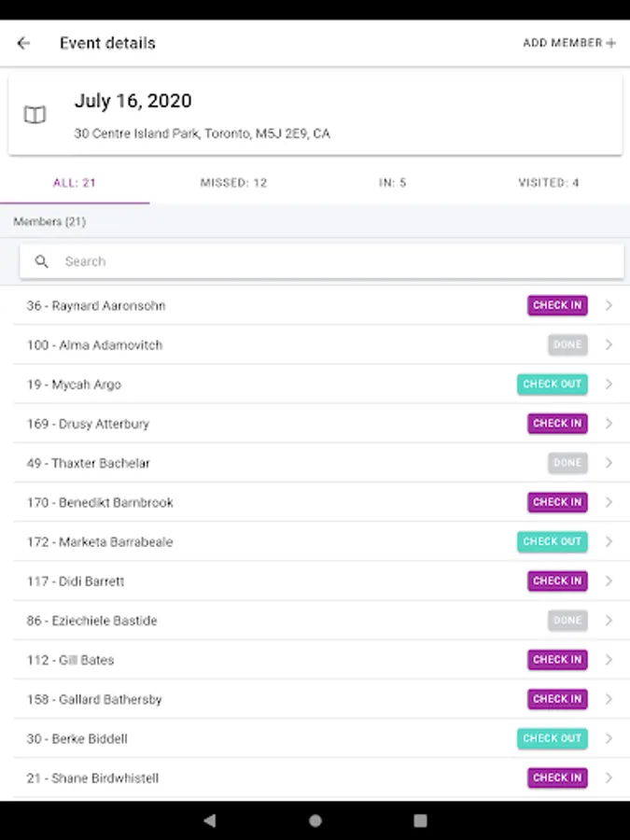
Task: Switch to the Missed: 12 tab
Action: point(233,183)
